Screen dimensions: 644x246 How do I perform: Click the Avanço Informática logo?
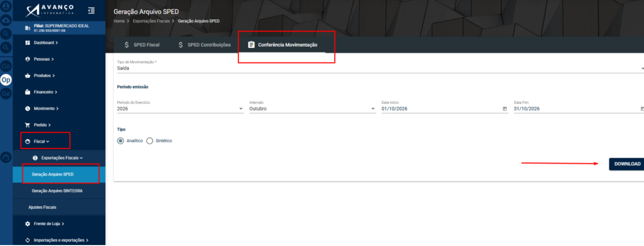(50, 10)
